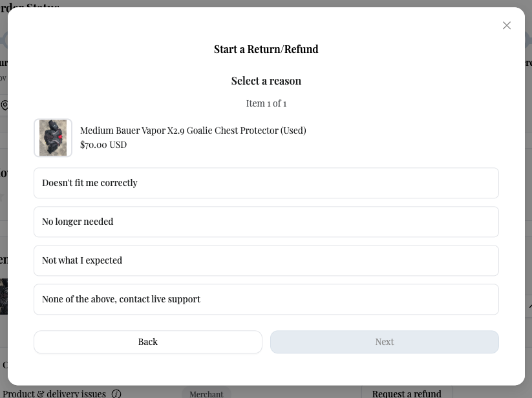
Task: Choose "No longer needed" as the return reason
Action: 266,222
